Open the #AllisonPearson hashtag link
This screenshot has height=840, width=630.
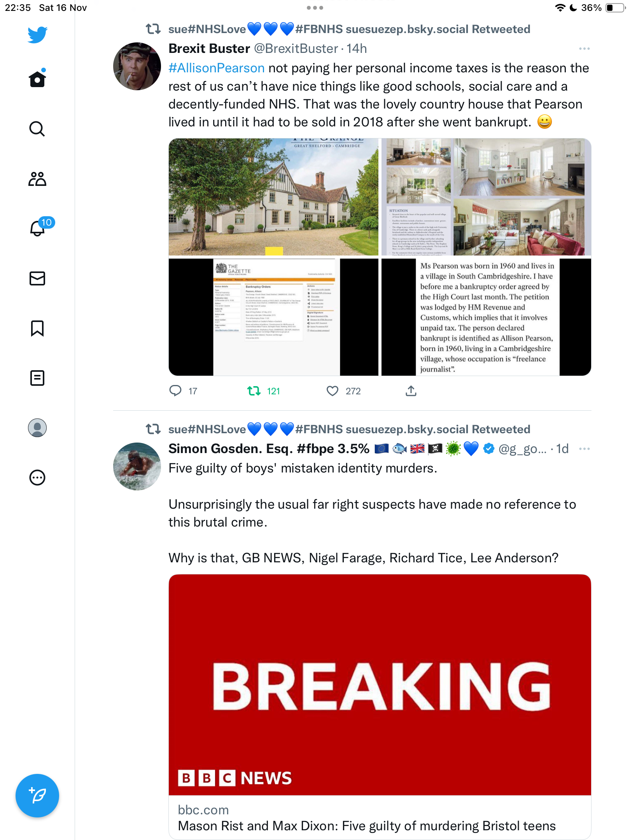(217, 68)
